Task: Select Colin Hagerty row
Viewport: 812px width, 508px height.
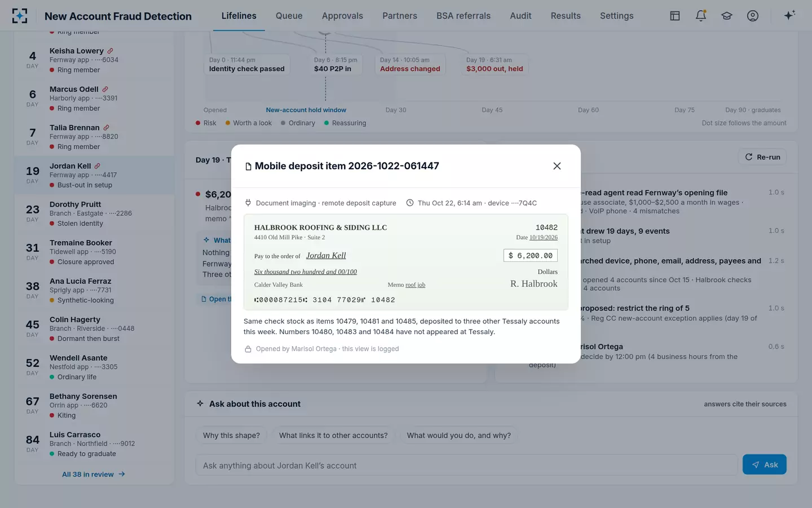Action: [94, 329]
